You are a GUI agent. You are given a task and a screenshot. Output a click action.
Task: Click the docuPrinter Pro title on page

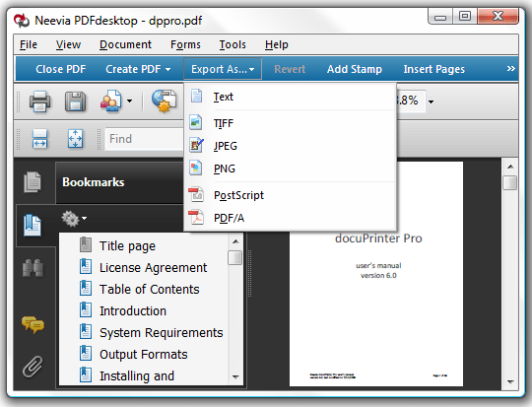(378, 237)
